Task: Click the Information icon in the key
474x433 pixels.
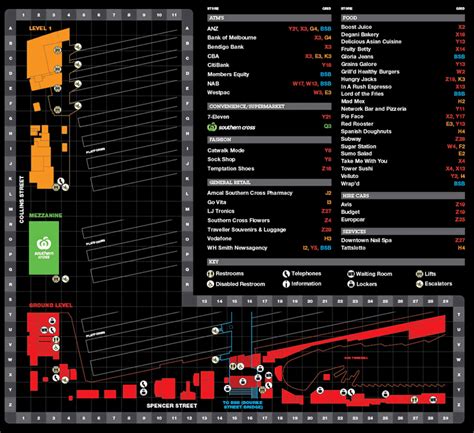Action: pyautogui.click(x=286, y=284)
